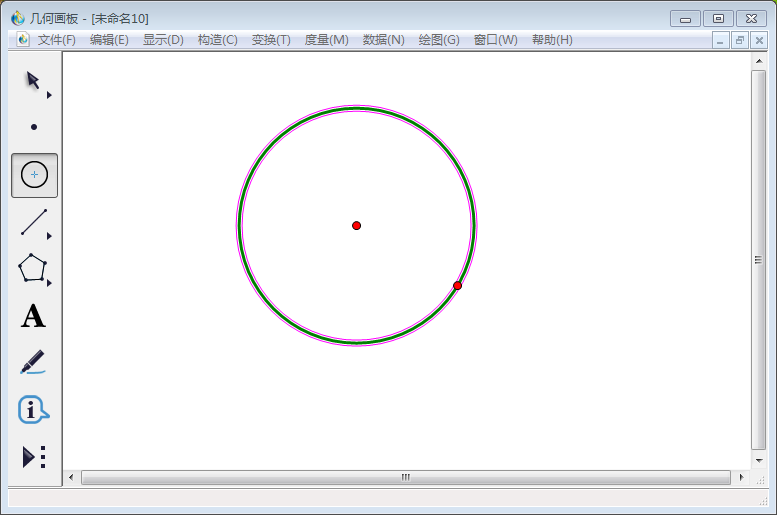The image size is (777, 515).
Task: Open the 绘图(G) menu
Action: click(x=439, y=40)
